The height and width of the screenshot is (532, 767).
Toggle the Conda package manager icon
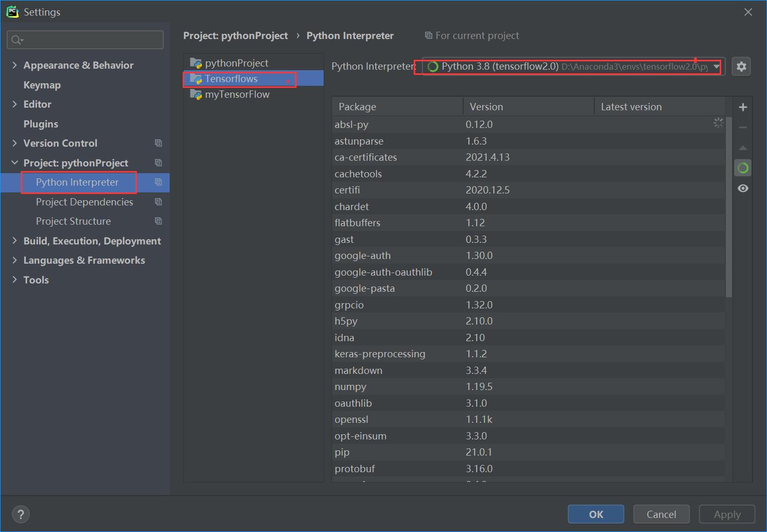coord(743,168)
